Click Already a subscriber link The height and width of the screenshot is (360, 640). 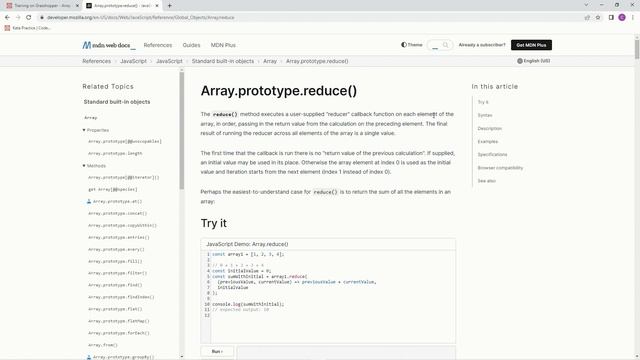(482, 45)
